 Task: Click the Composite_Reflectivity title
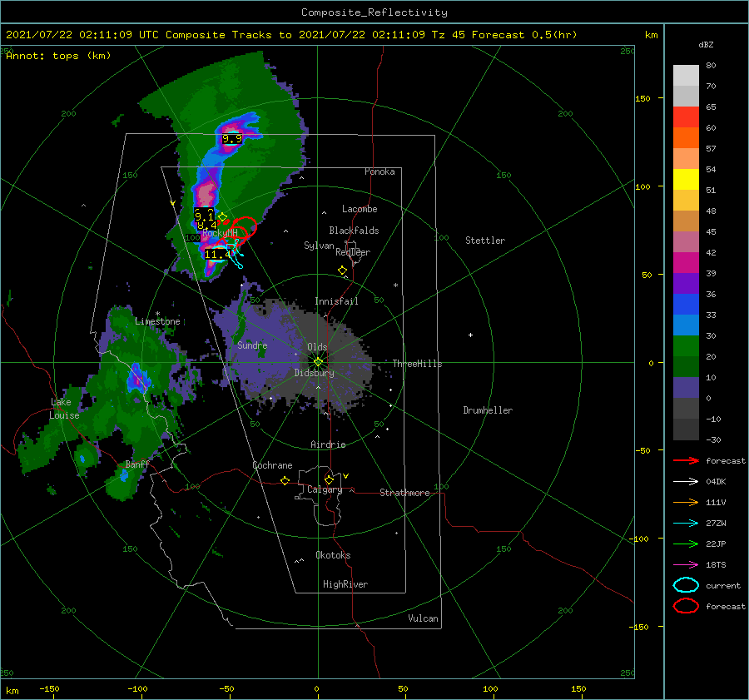pyautogui.click(x=374, y=12)
